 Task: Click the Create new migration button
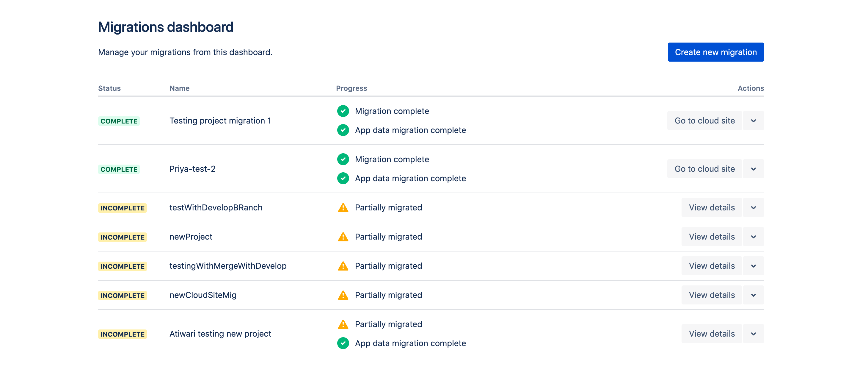[x=715, y=52]
